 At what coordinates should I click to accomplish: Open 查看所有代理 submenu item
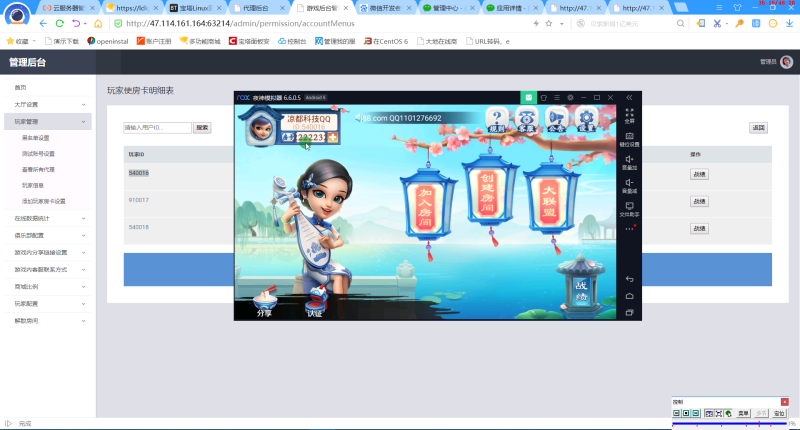point(38,169)
